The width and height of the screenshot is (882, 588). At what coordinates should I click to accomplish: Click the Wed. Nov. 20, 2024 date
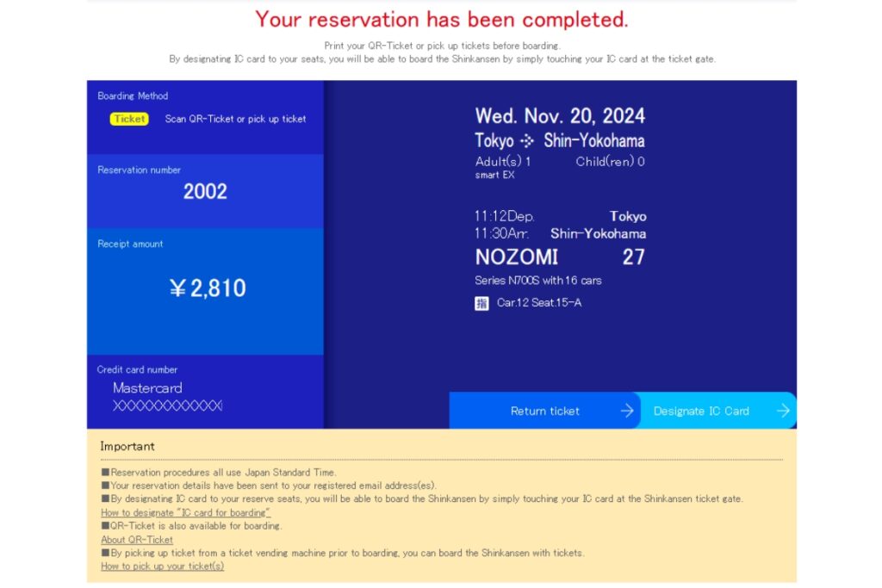560,115
